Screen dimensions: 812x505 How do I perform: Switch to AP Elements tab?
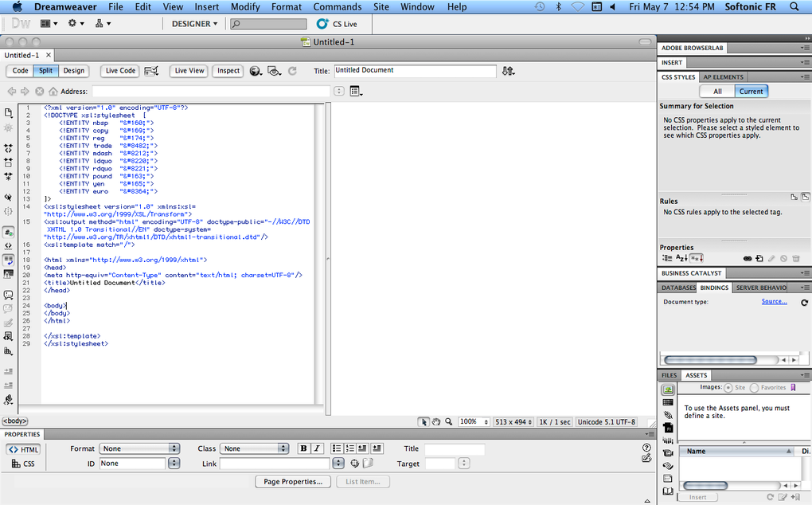[x=723, y=76]
